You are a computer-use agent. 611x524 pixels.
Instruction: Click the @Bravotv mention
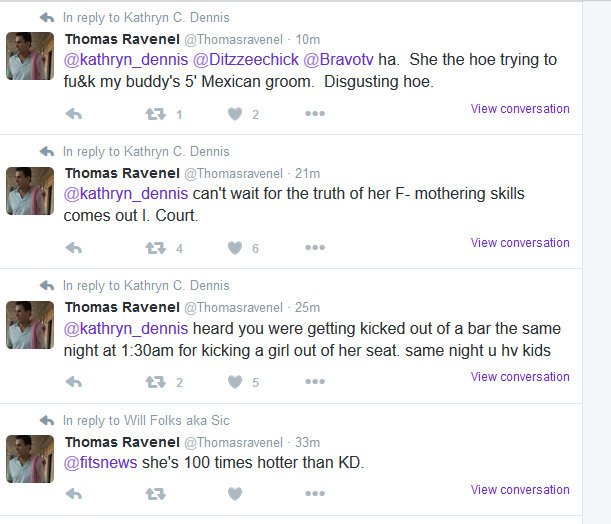[x=338, y=60]
